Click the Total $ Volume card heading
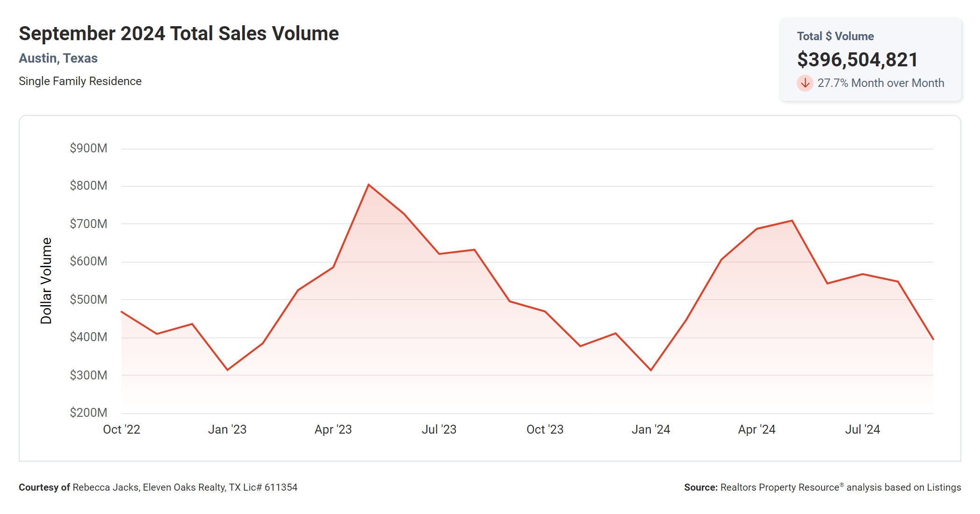 835,36
